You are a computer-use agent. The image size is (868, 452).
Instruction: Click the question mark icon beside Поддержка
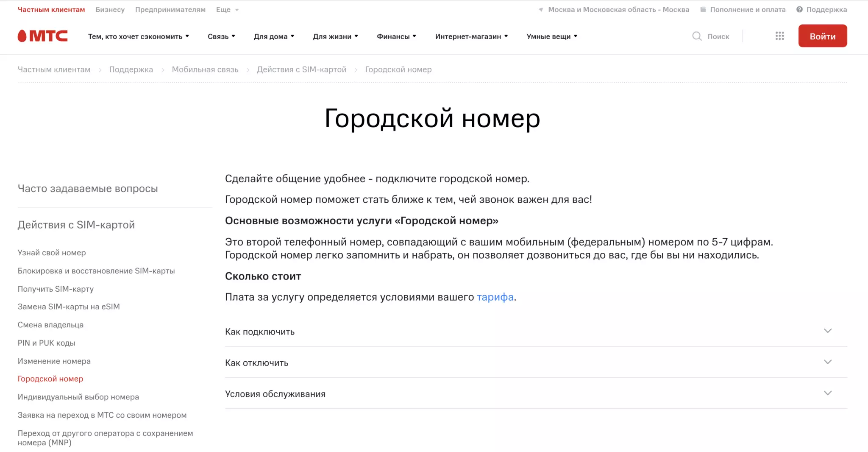[799, 9]
